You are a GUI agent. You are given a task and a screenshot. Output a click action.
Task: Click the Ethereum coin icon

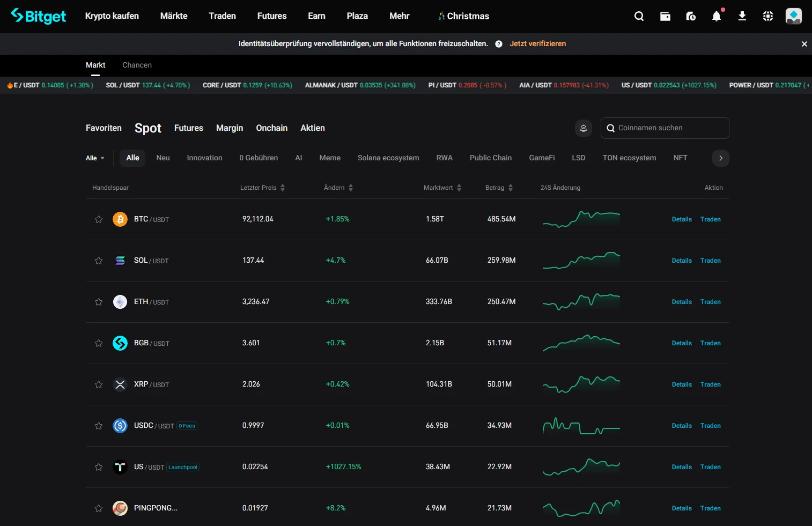point(120,302)
